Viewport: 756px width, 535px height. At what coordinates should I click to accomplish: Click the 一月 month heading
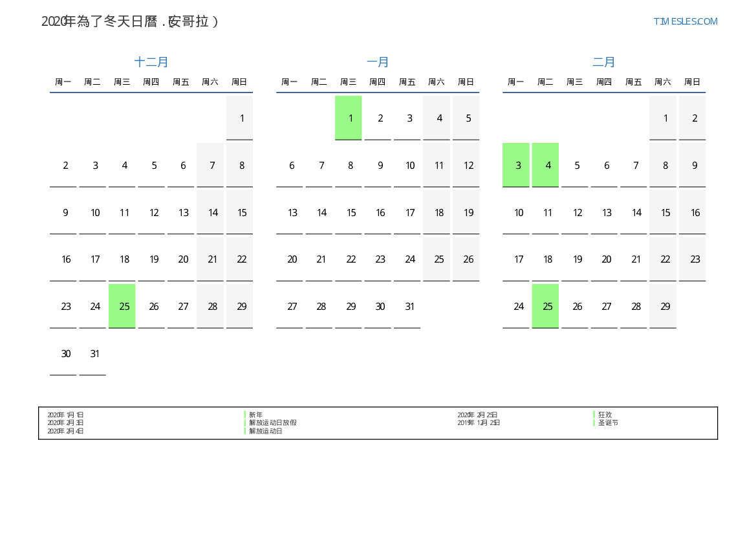[378, 62]
